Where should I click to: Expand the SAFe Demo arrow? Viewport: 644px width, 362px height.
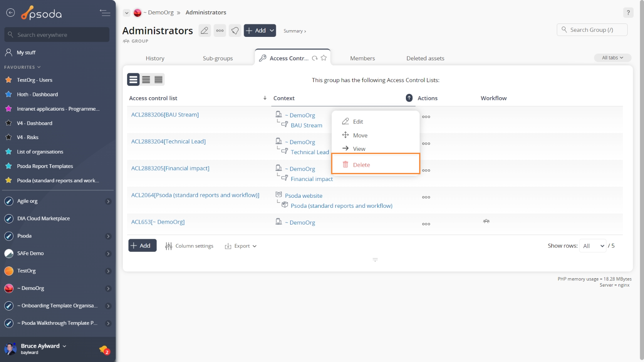click(108, 254)
